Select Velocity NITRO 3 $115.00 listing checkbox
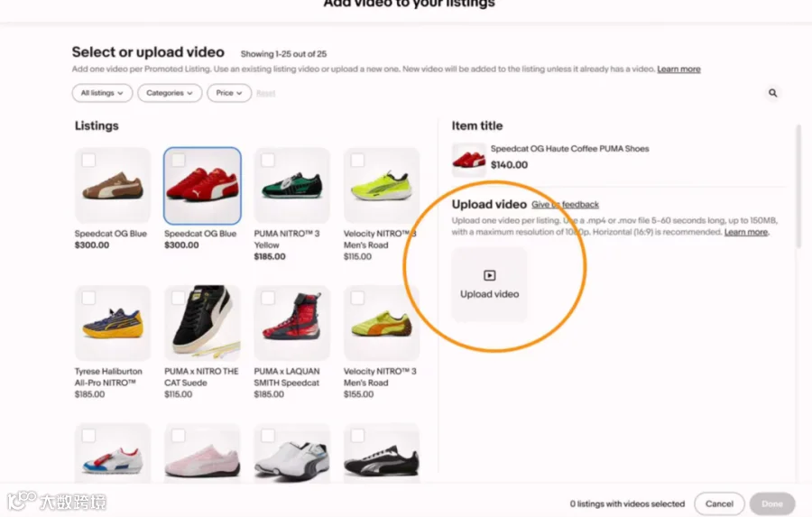This screenshot has width=812, height=517. [357, 160]
